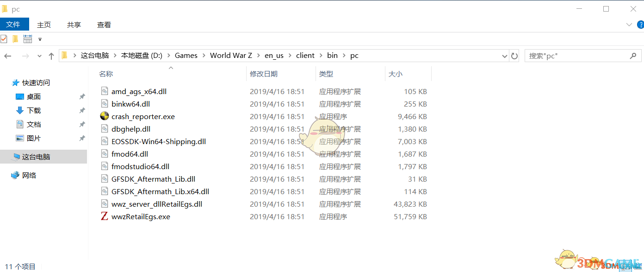Open 下载 in the navigation pane

(34, 111)
